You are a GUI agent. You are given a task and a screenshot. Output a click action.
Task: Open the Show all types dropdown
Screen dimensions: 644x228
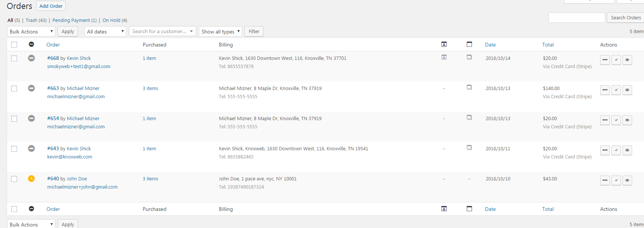220,32
